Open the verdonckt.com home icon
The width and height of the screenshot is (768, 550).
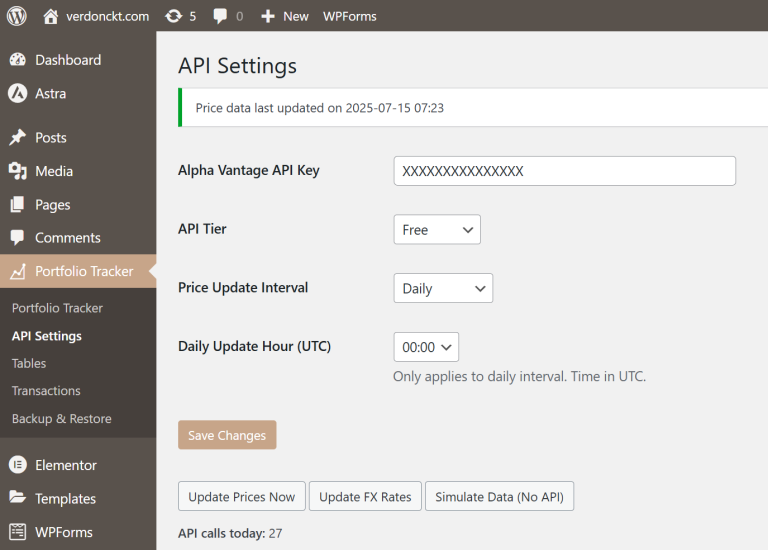point(50,16)
